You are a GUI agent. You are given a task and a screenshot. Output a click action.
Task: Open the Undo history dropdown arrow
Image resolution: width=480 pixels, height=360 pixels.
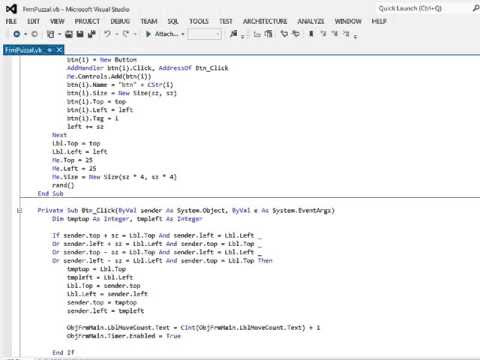tap(117, 34)
